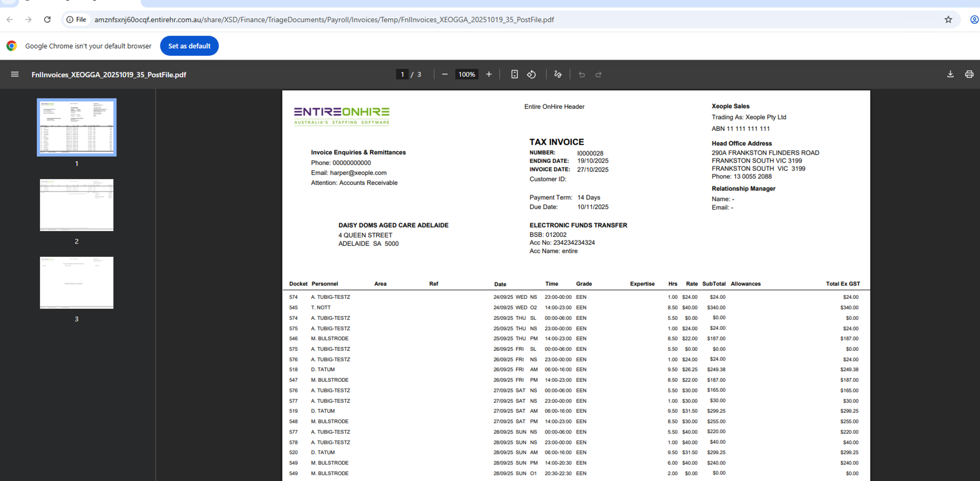Bookmark this page with the star icon
980x481 pixels.
(948, 19)
